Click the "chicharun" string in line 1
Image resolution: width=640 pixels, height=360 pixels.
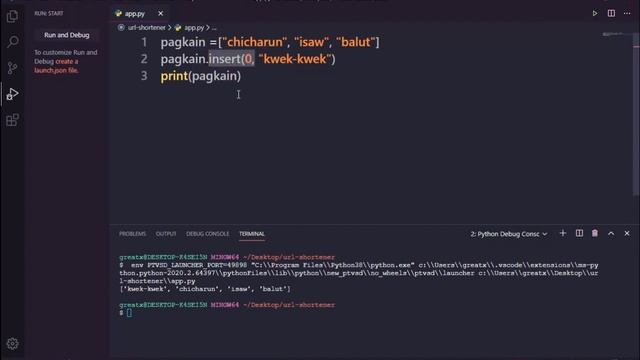(x=254, y=42)
